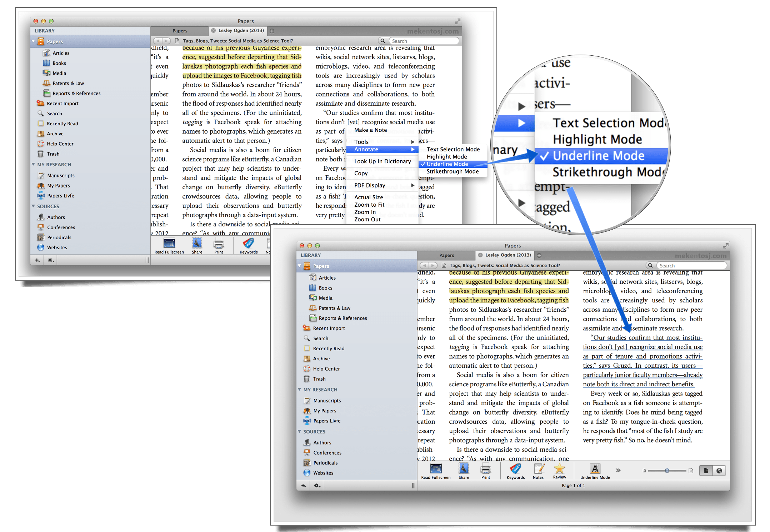The image size is (770, 532).
Task: Go forward with front window navigation arrow
Action: point(433,265)
